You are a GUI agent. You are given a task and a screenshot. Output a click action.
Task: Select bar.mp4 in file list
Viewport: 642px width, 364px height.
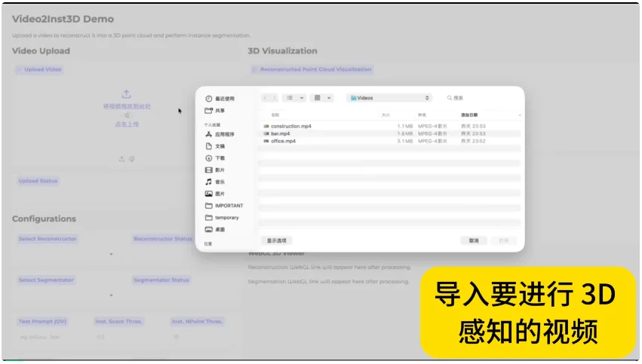(389, 133)
